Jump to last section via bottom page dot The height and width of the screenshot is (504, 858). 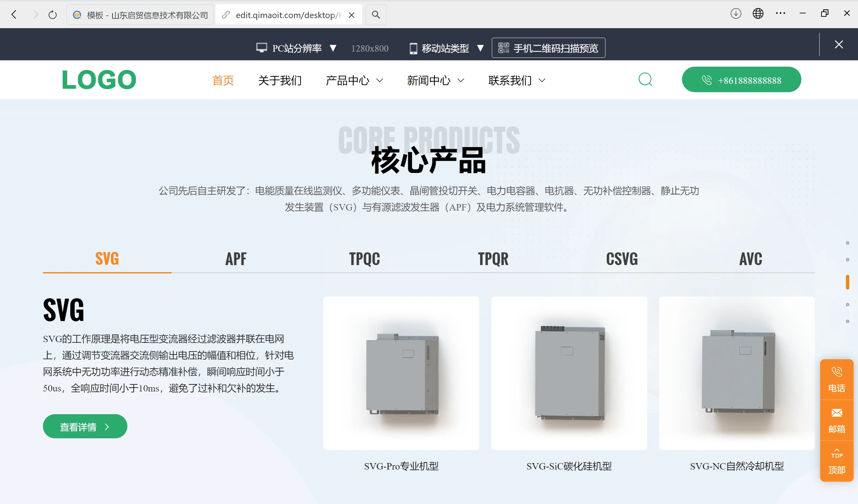[x=848, y=321]
